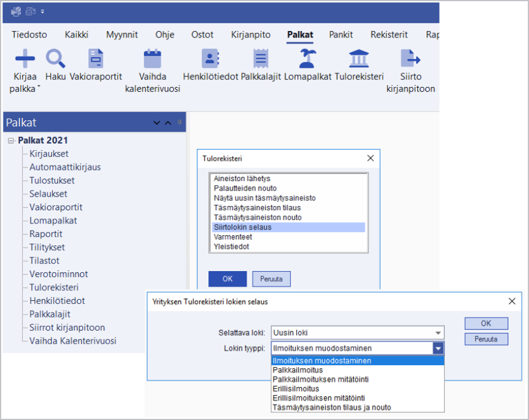Screen dimensions: 529x420
Task: Open the Pankit menu tab
Action: (x=341, y=35)
